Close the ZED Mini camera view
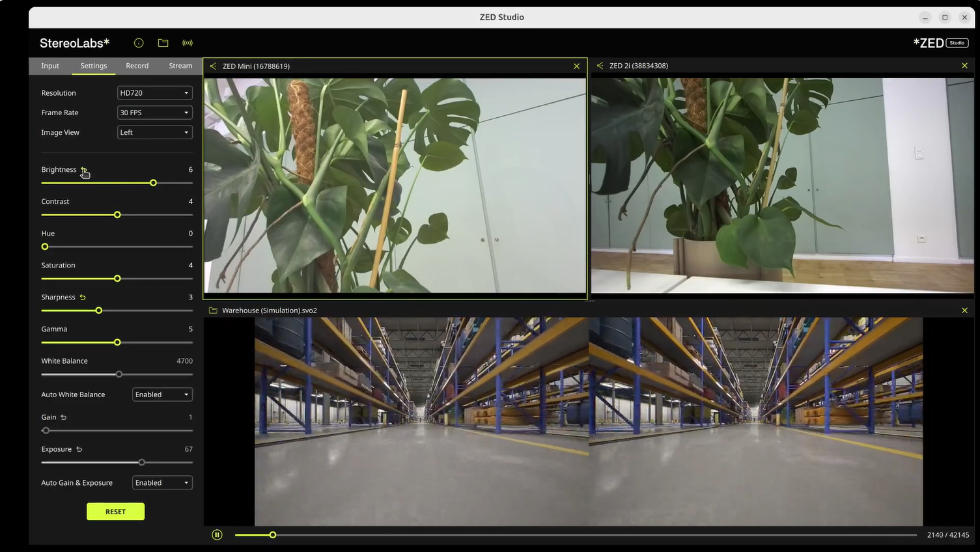 point(576,66)
